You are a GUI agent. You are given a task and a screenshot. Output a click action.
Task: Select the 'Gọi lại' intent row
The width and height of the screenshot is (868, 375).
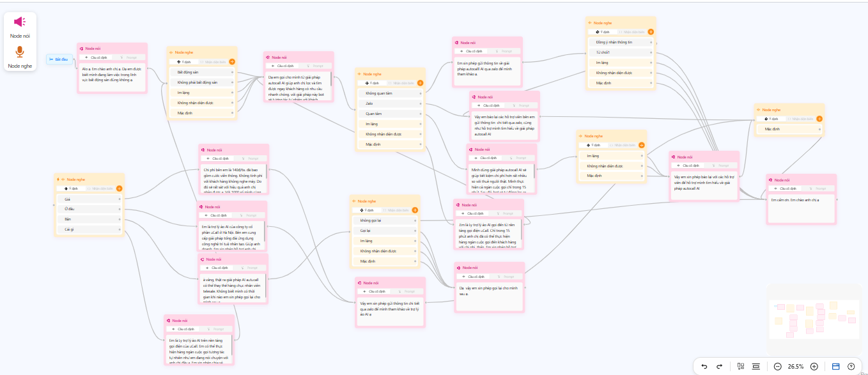[x=385, y=231]
